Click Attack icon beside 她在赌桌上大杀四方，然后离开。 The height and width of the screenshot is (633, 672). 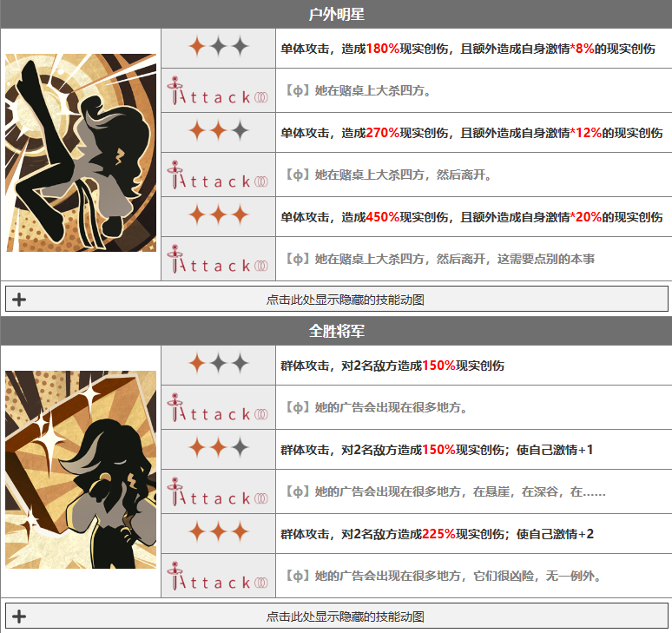218,175
